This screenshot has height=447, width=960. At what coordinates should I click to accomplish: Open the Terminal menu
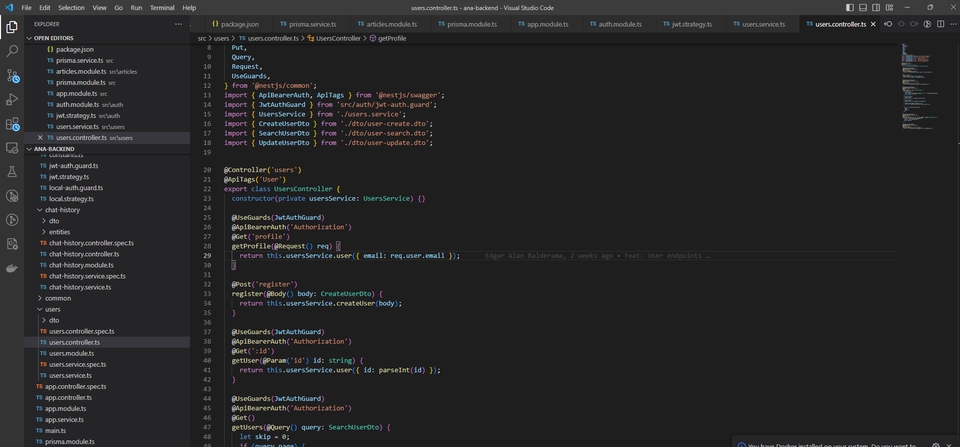(x=162, y=7)
